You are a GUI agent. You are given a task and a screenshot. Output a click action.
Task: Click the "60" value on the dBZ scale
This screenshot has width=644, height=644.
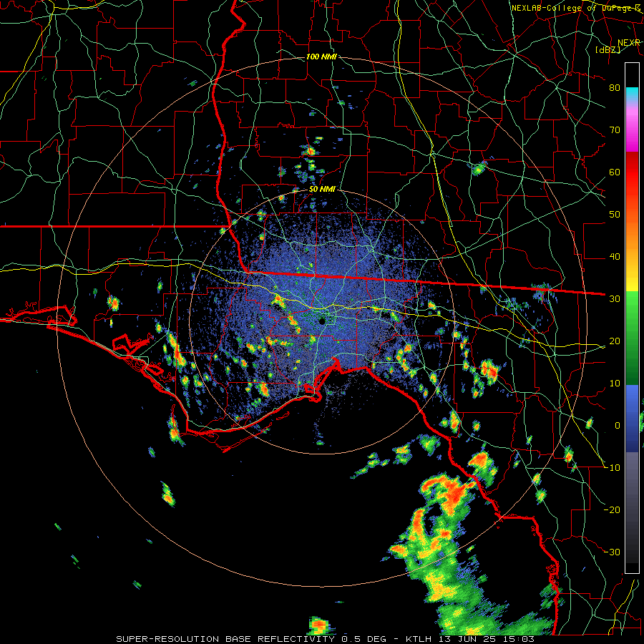point(615,172)
